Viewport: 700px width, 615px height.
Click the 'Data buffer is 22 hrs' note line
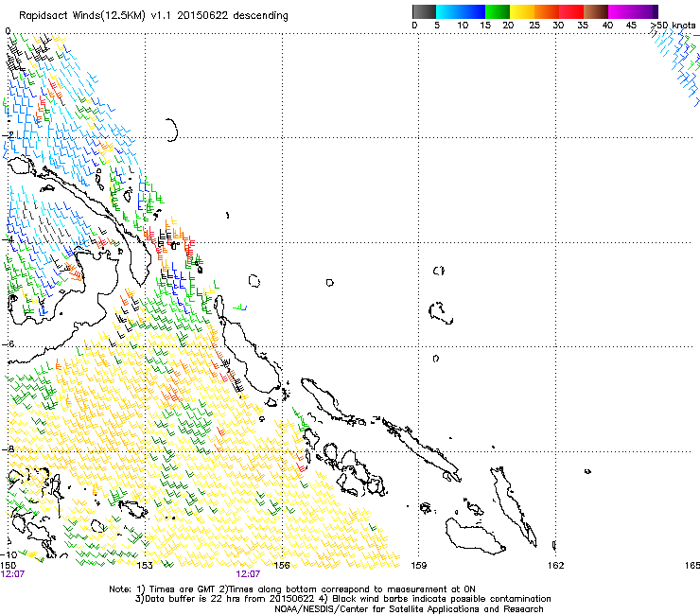click(x=342, y=599)
